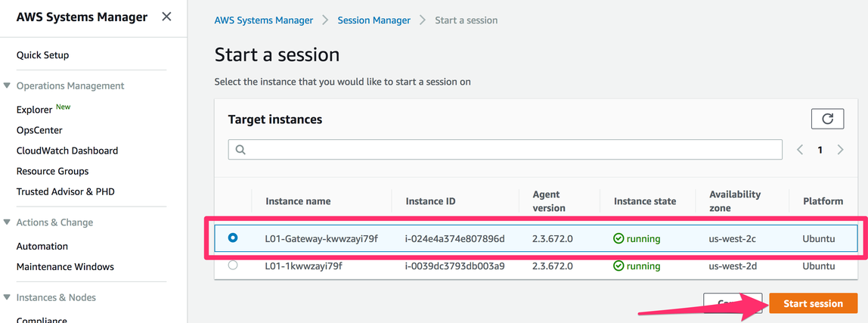868x323 pixels.
Task: Select L01-1kwwzayi79f instance radio button
Action: coord(233,266)
